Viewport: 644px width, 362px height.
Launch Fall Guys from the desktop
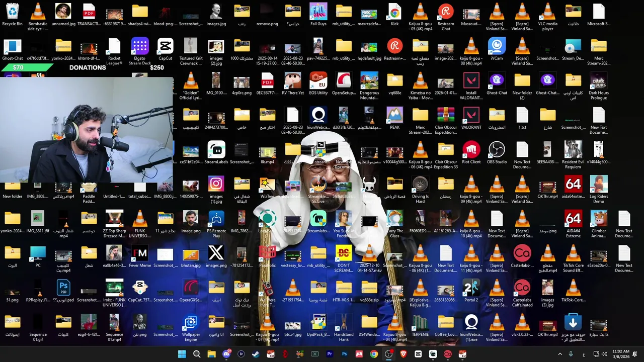tap(318, 15)
